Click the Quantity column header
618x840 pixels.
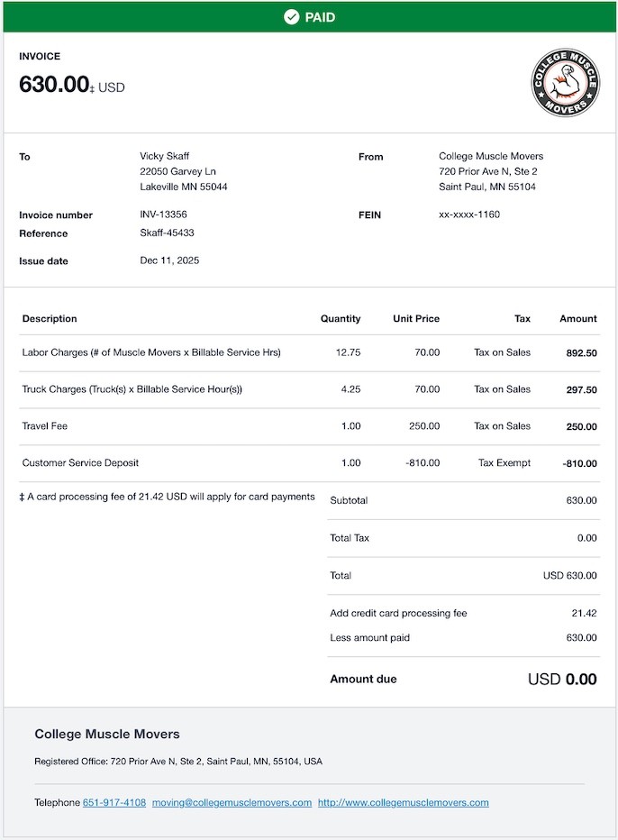click(341, 318)
